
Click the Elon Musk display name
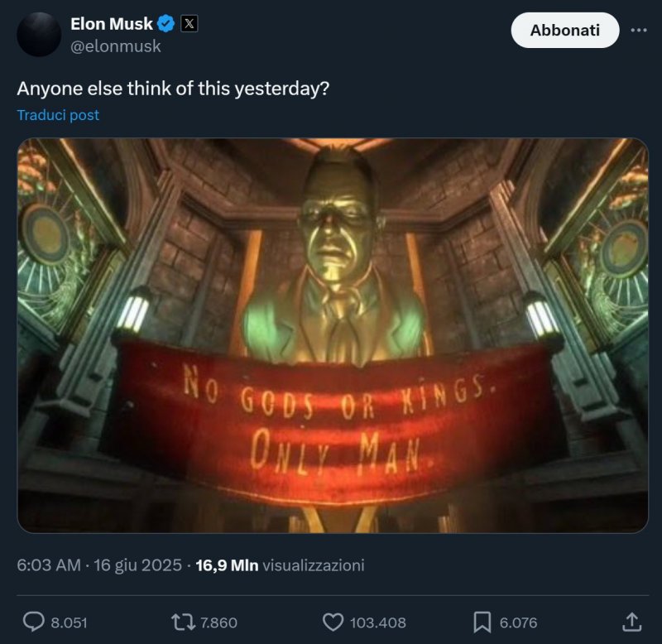click(113, 23)
